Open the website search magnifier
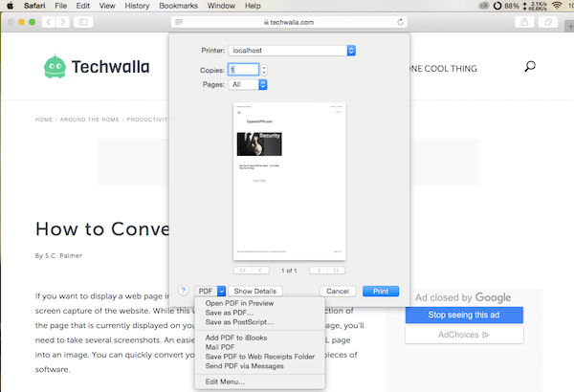Image resolution: width=574 pixels, height=392 pixels. coord(530,66)
